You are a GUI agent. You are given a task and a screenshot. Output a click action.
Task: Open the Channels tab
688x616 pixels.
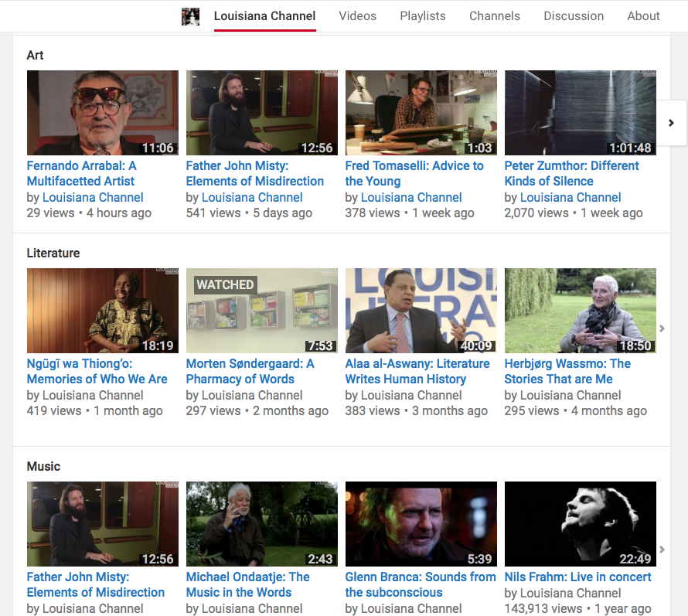click(495, 16)
